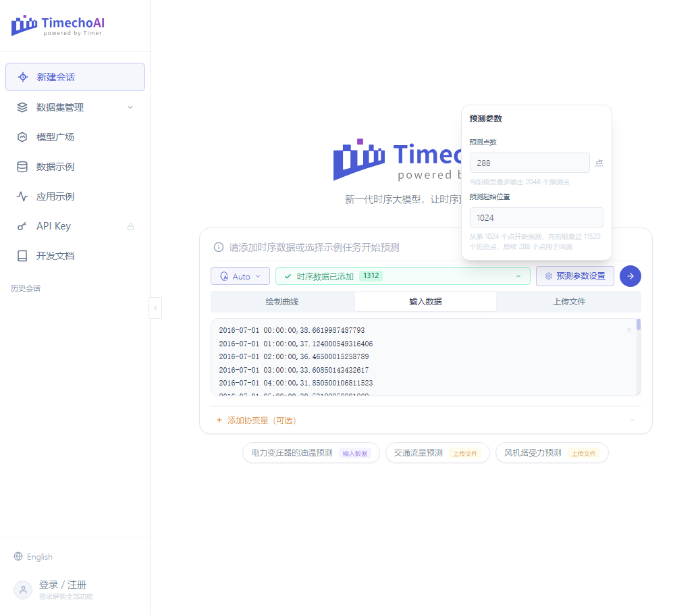Click the 预测参数设置 button

[575, 276]
